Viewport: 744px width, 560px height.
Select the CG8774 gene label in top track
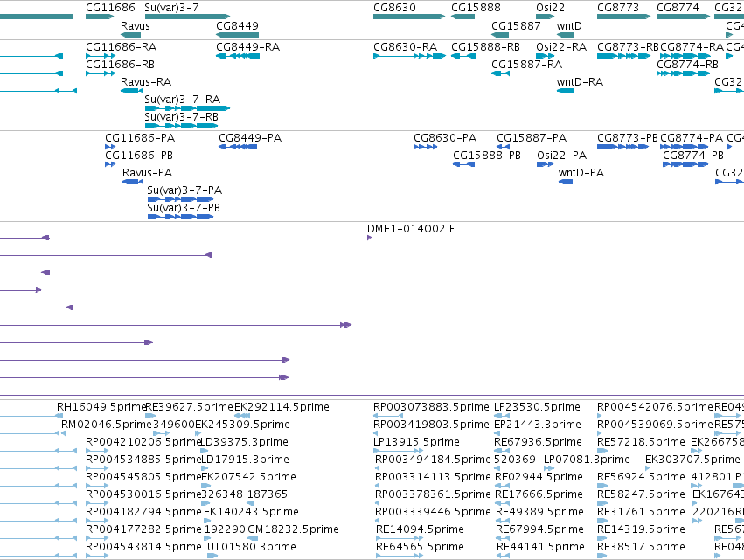(x=678, y=8)
